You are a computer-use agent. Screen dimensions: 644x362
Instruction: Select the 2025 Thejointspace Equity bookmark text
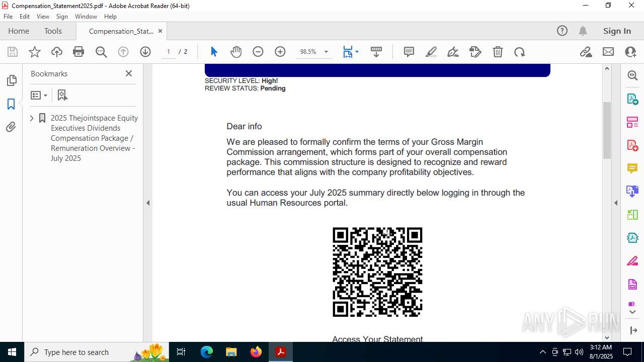[94, 138]
